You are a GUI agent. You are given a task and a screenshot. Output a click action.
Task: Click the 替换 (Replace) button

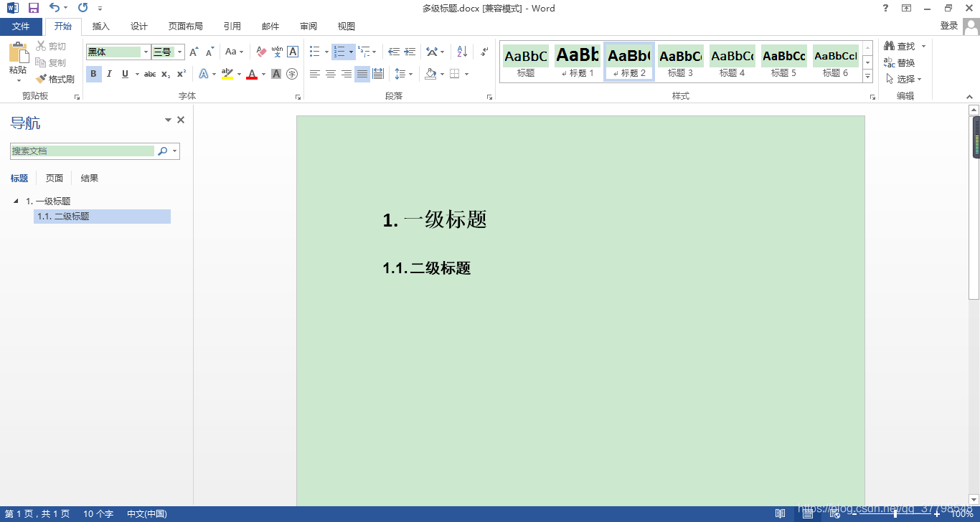pyautogui.click(x=900, y=62)
